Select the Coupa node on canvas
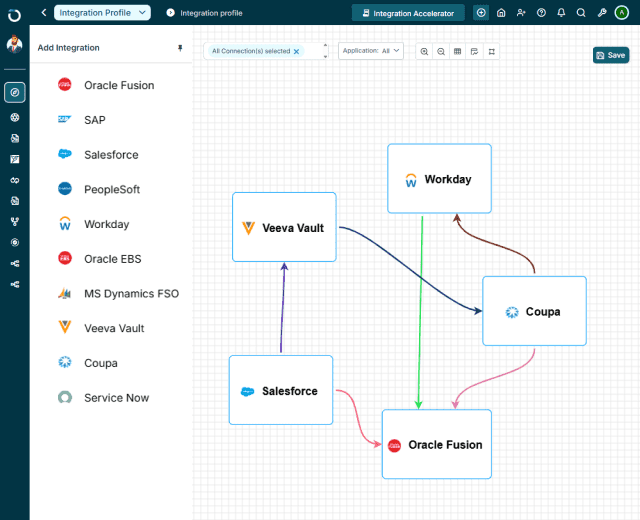This screenshot has width=640, height=520. pos(534,311)
